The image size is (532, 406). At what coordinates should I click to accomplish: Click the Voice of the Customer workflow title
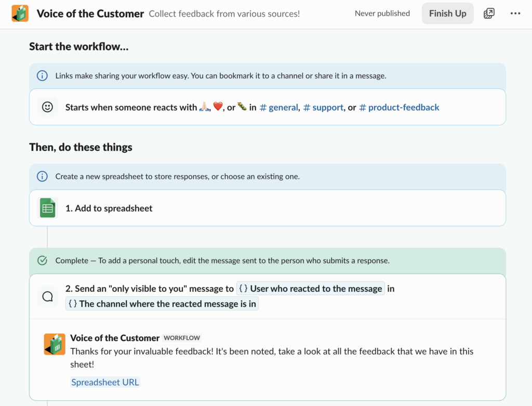click(90, 14)
